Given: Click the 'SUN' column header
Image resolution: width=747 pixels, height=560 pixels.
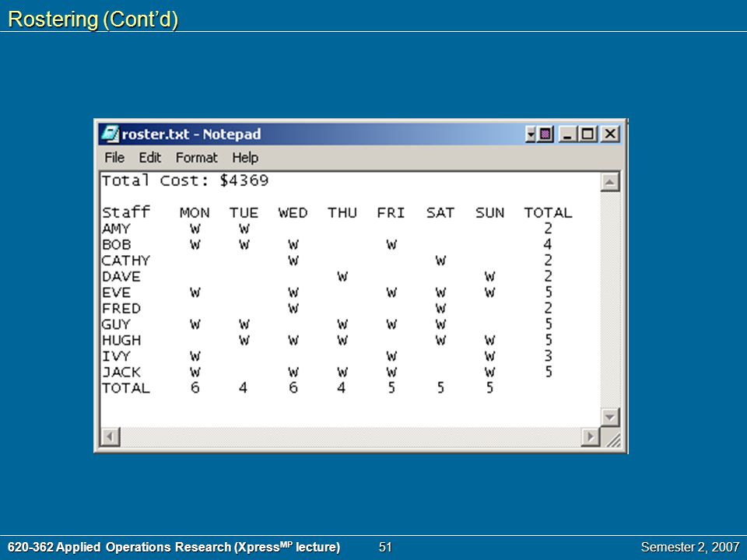Looking at the screenshot, I should pos(489,213).
